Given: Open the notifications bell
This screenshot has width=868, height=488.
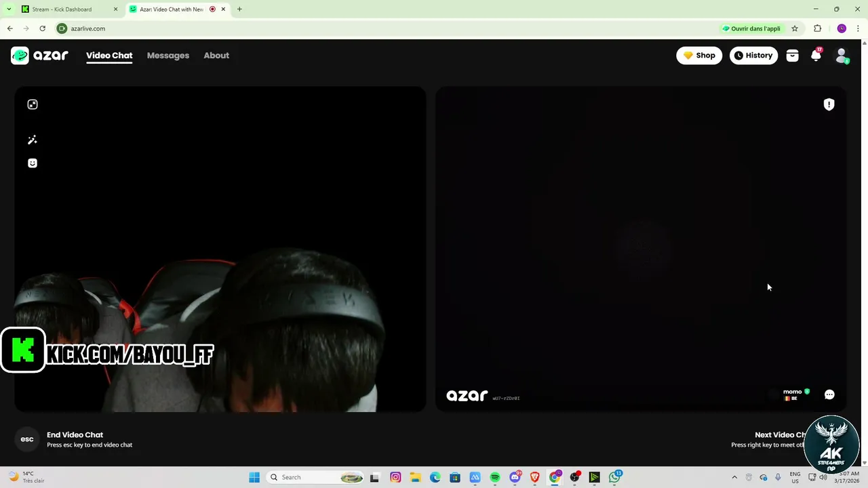Looking at the screenshot, I should click(816, 56).
